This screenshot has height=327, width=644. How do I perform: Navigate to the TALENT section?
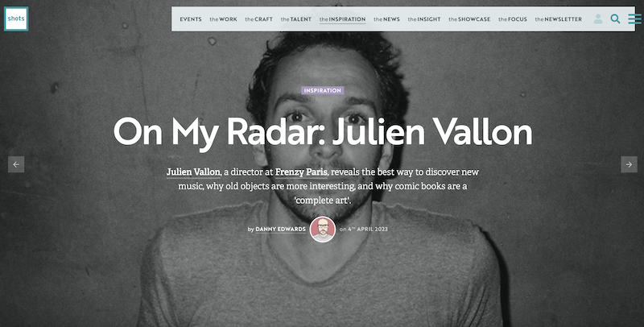coord(296,19)
